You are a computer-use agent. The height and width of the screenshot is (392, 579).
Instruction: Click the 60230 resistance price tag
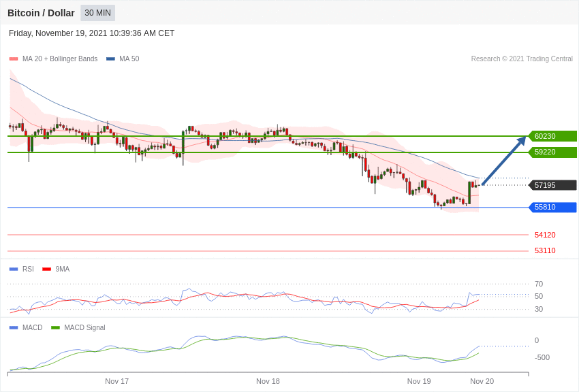pyautogui.click(x=553, y=136)
